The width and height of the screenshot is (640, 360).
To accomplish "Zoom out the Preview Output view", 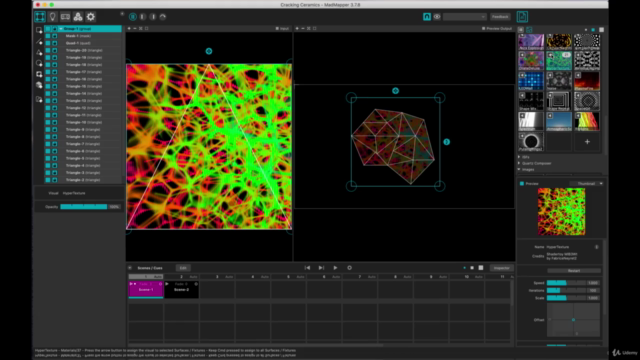I will [303, 29].
